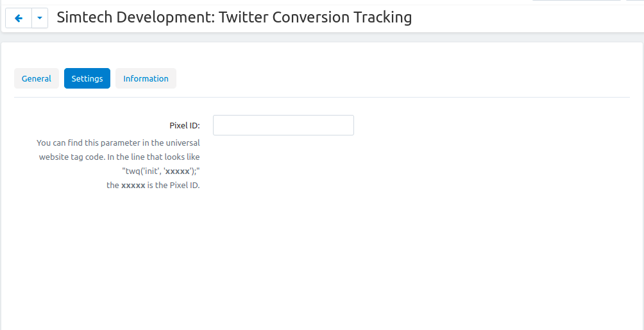Focus the Pixel ID text field
644x330 pixels.
[284, 125]
